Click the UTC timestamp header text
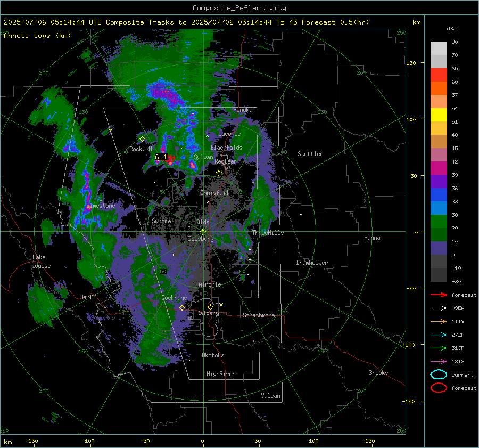Image resolution: width=479 pixels, height=448 pixels. click(186, 22)
